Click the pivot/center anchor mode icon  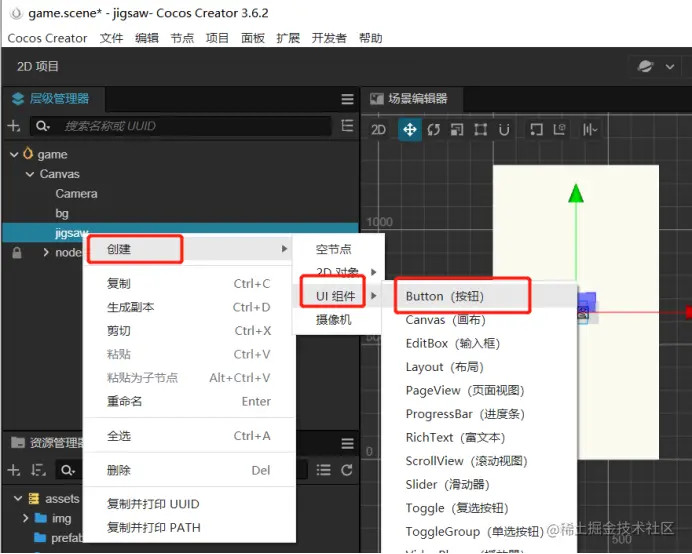[x=536, y=130]
